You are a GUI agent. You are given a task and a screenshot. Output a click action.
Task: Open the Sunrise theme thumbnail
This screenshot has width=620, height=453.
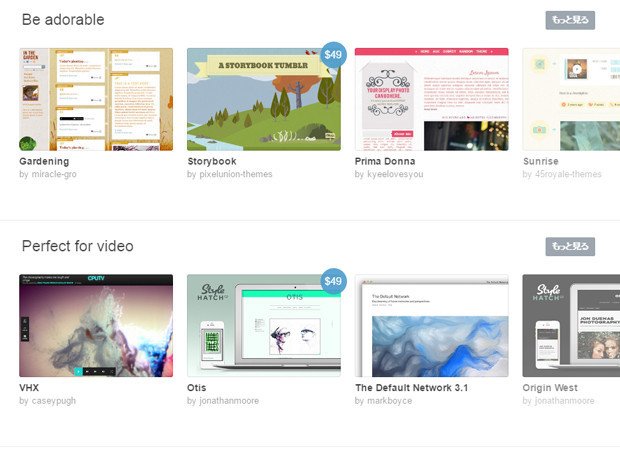tap(571, 99)
